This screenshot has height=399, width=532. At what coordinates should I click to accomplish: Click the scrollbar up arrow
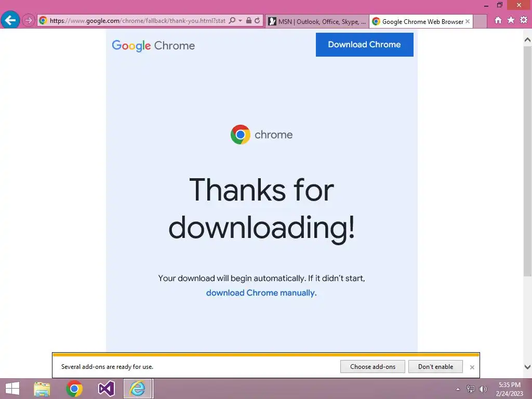[x=528, y=40]
